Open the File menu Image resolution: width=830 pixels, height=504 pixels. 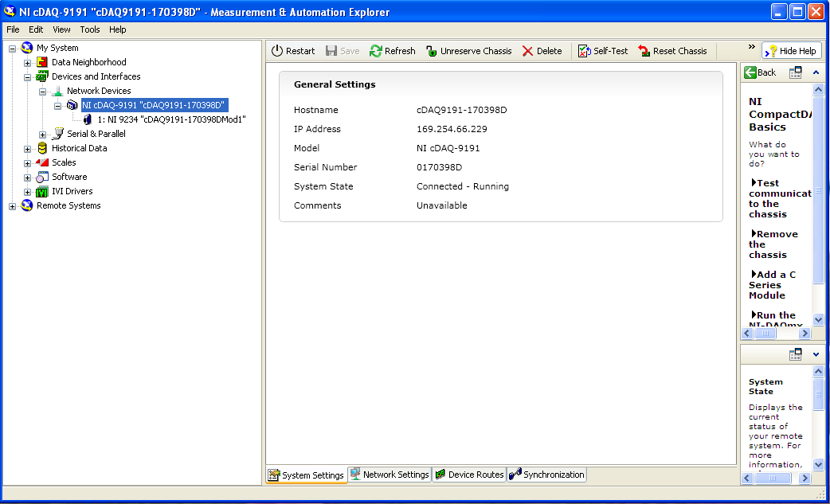pyautogui.click(x=13, y=29)
